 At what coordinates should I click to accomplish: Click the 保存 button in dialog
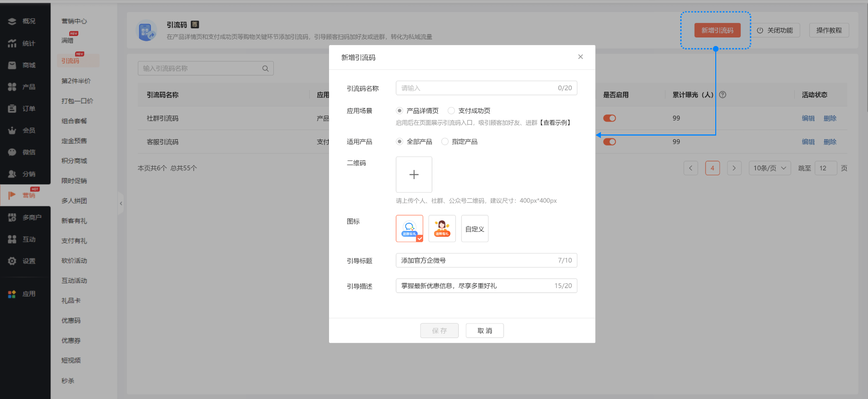[x=440, y=331]
